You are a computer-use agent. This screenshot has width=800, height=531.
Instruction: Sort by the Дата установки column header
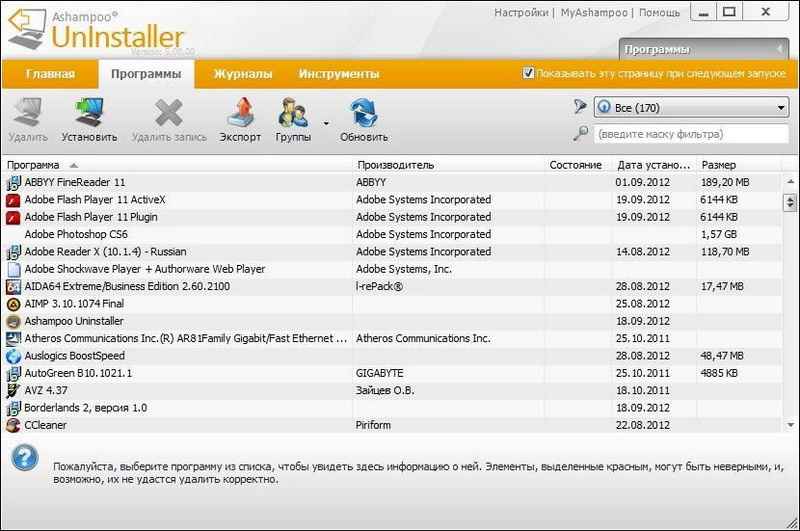654,165
